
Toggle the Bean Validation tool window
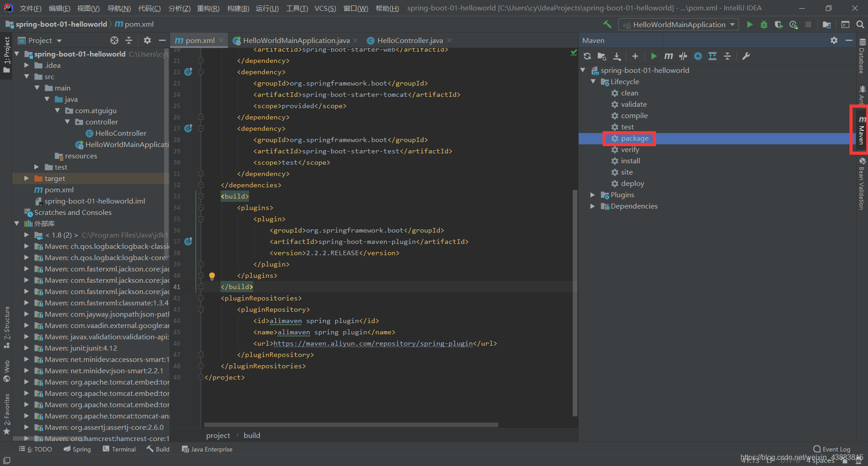pyautogui.click(x=862, y=184)
